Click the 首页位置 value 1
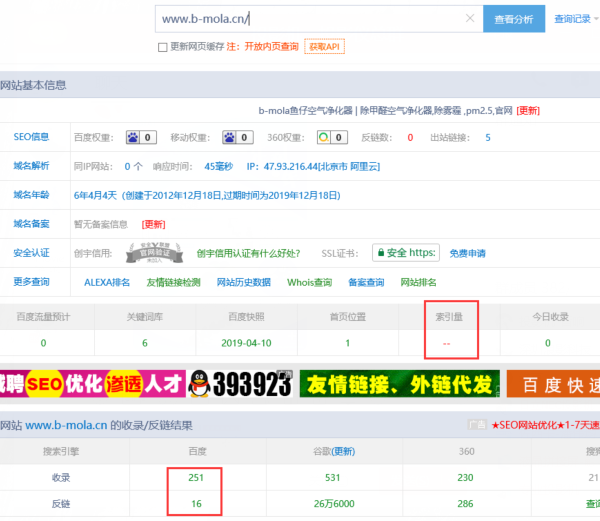600x521 pixels. coord(348,343)
